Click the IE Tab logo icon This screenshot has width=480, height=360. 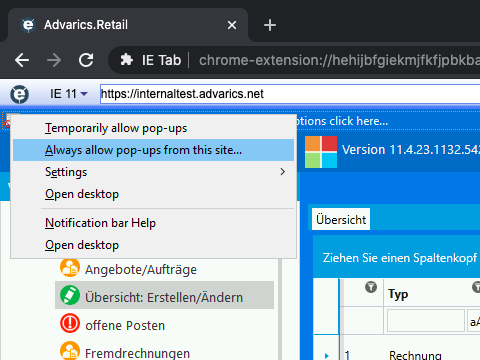coord(19,94)
